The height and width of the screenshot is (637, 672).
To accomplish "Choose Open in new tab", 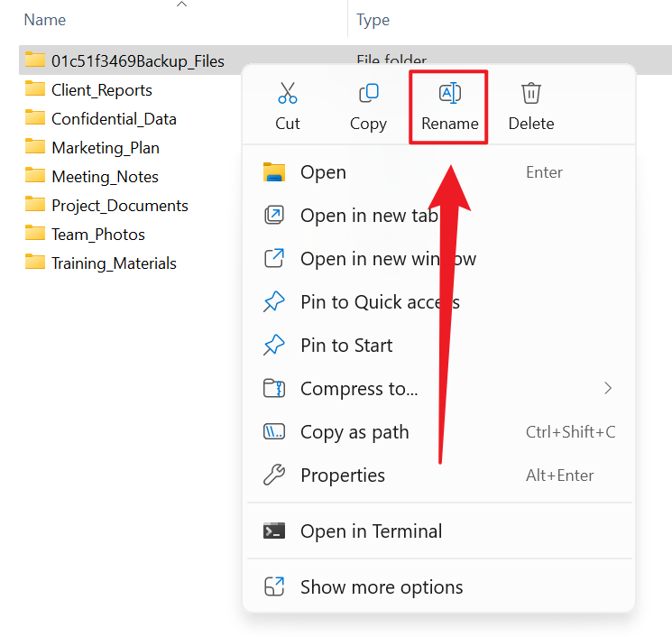I will click(x=440, y=216).
